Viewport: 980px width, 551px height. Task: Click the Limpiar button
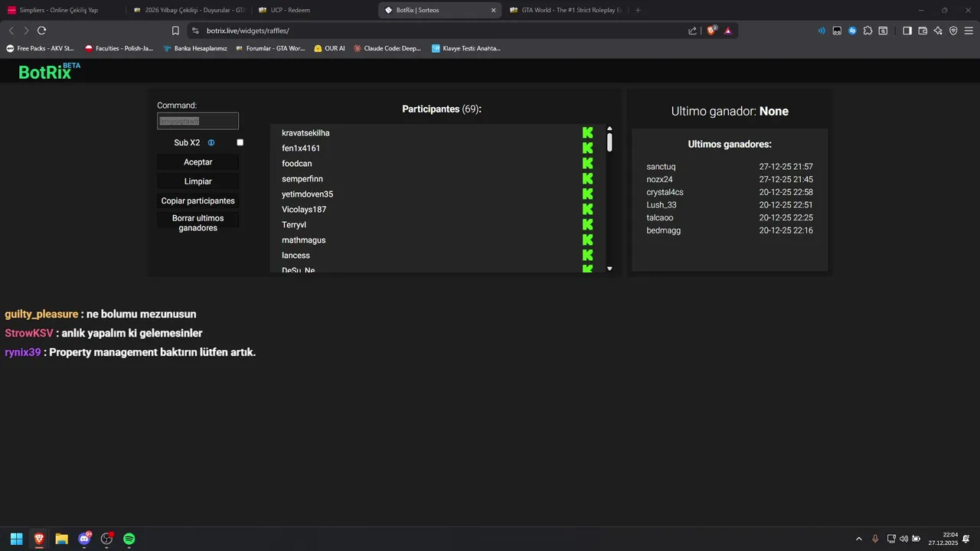(x=198, y=181)
